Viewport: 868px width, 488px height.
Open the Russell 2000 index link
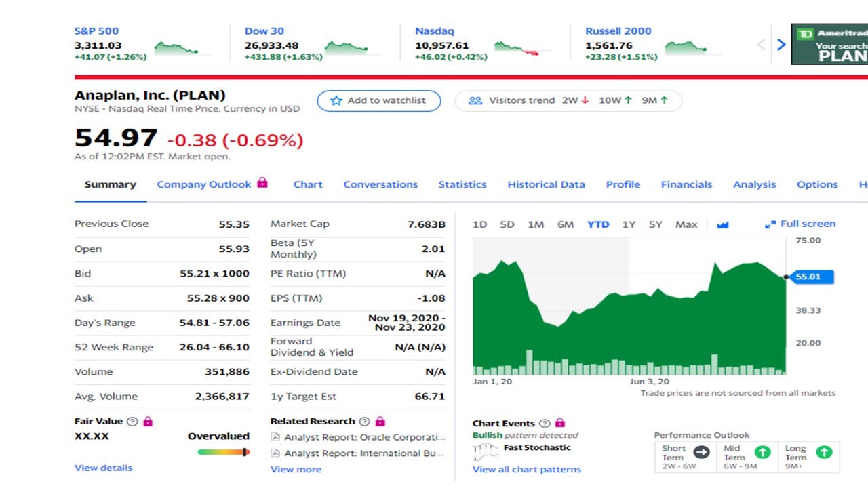(618, 30)
